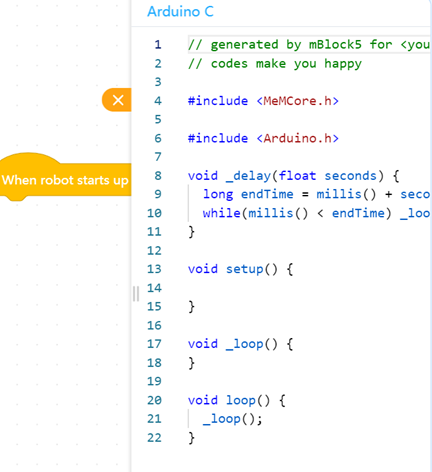Click the void loop() definition line
This screenshot has width=432, height=472.
[236, 400]
